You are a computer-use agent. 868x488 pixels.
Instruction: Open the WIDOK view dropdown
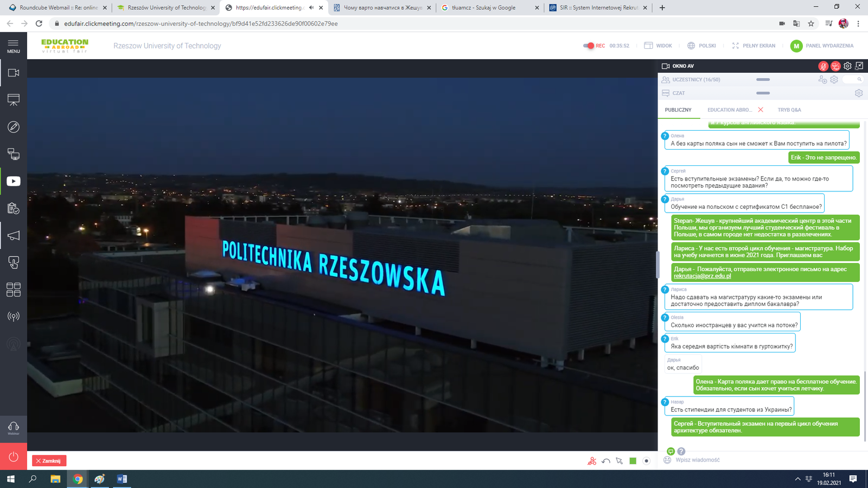(658, 46)
